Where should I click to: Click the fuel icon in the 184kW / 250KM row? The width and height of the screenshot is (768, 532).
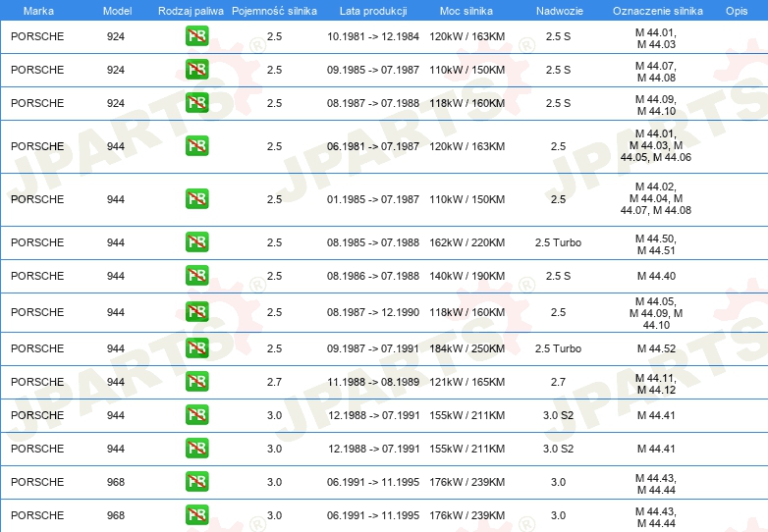[196, 348]
